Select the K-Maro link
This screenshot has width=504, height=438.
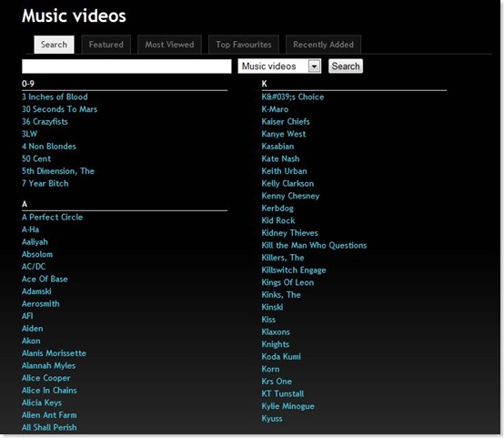click(x=275, y=109)
